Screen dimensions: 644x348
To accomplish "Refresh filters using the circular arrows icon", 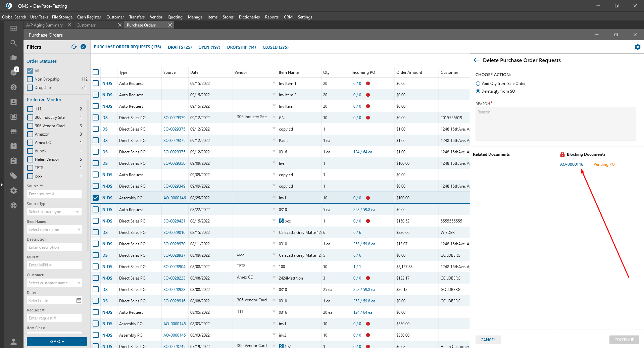I will 74,47.
